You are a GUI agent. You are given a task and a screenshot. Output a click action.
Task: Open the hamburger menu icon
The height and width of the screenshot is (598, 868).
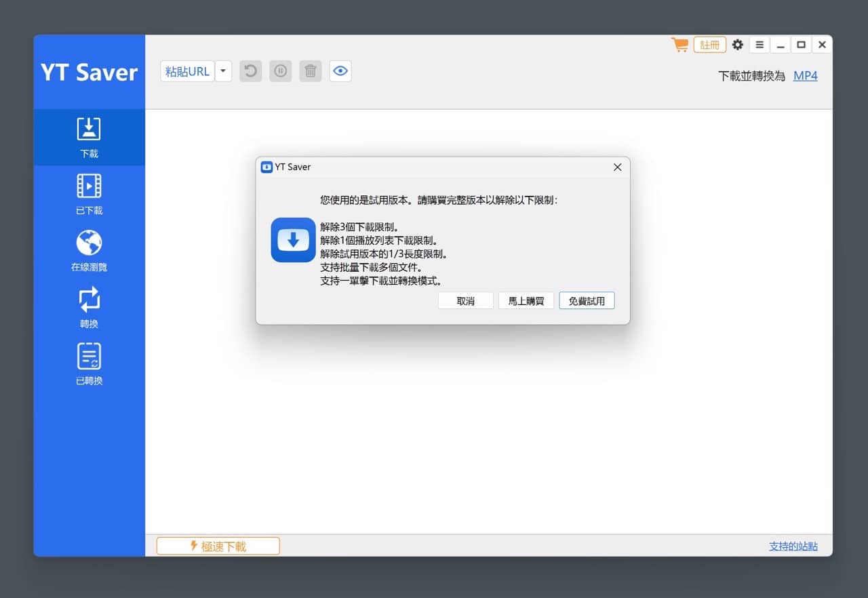759,45
